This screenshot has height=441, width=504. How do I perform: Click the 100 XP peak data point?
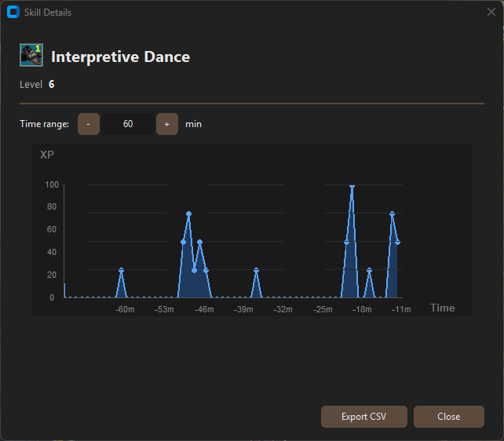point(352,186)
